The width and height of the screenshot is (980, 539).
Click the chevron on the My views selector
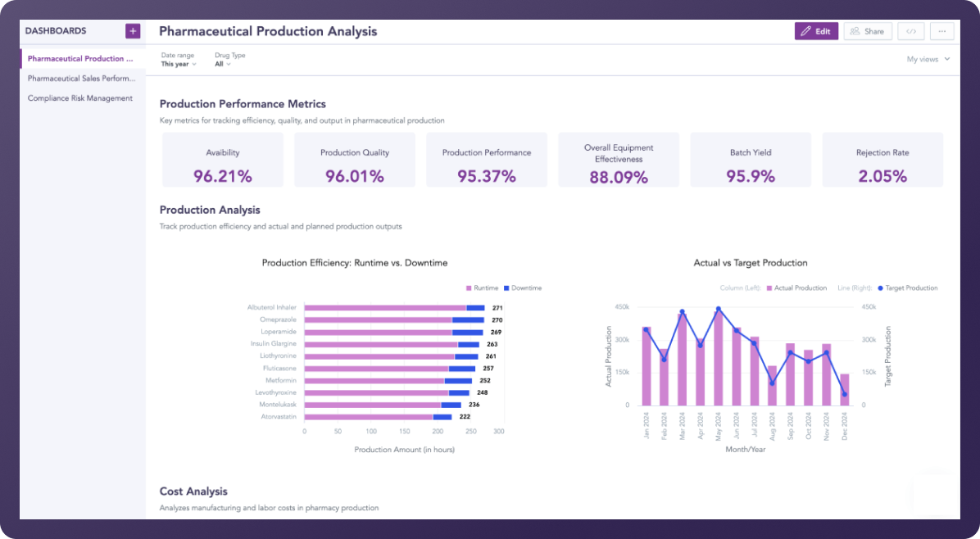(x=946, y=59)
